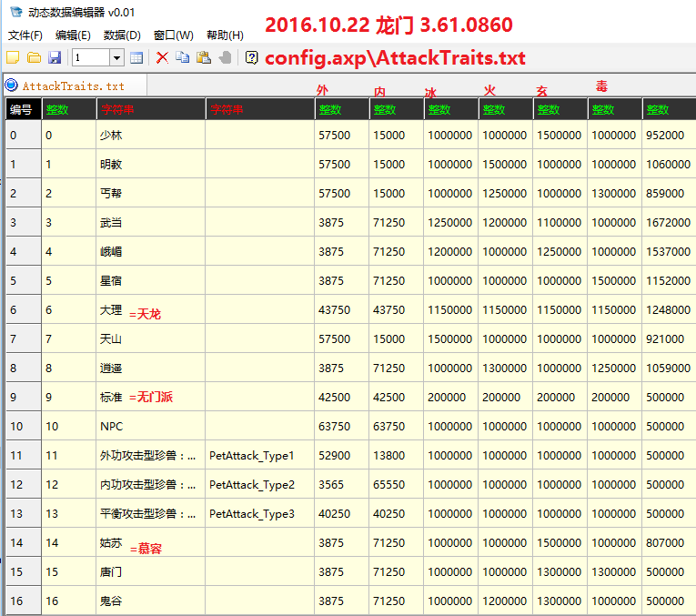Open the 帮助(H) menu
This screenshot has height=616, width=696.
(225, 35)
